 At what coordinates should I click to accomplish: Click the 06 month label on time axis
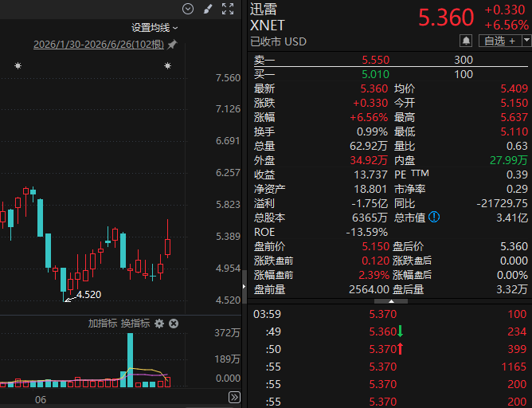41,399
